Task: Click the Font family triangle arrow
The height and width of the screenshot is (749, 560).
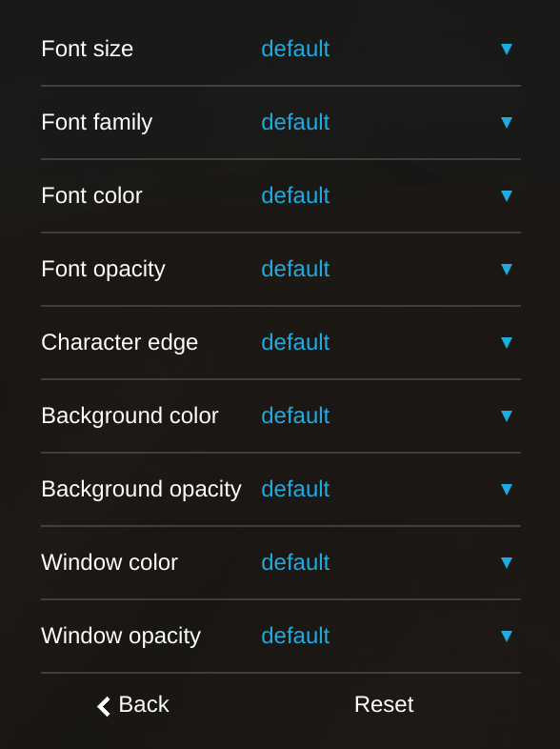Action: [507, 122]
